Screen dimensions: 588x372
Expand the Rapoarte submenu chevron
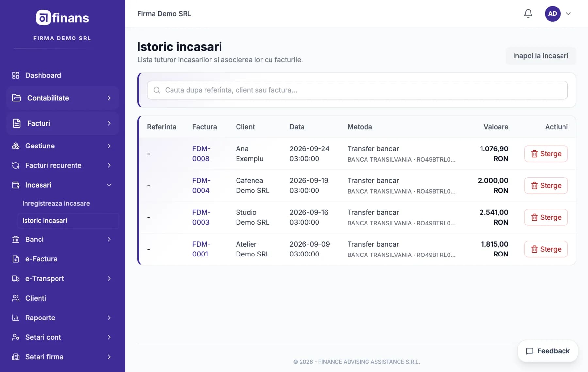click(109, 318)
